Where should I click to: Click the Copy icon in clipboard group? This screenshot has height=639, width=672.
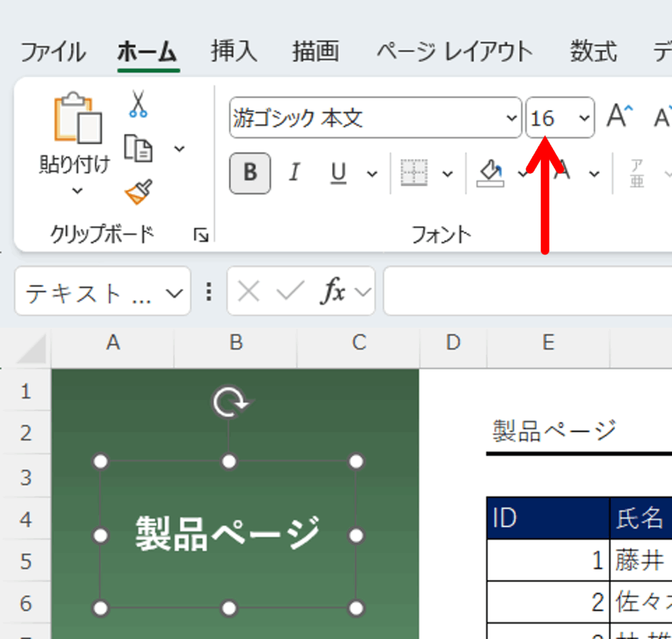pyautogui.click(x=138, y=148)
